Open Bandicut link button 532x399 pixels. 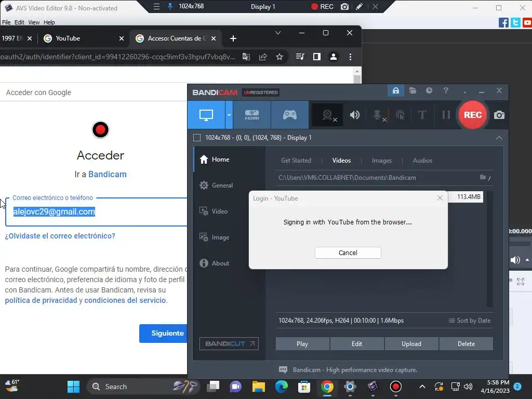(x=229, y=344)
